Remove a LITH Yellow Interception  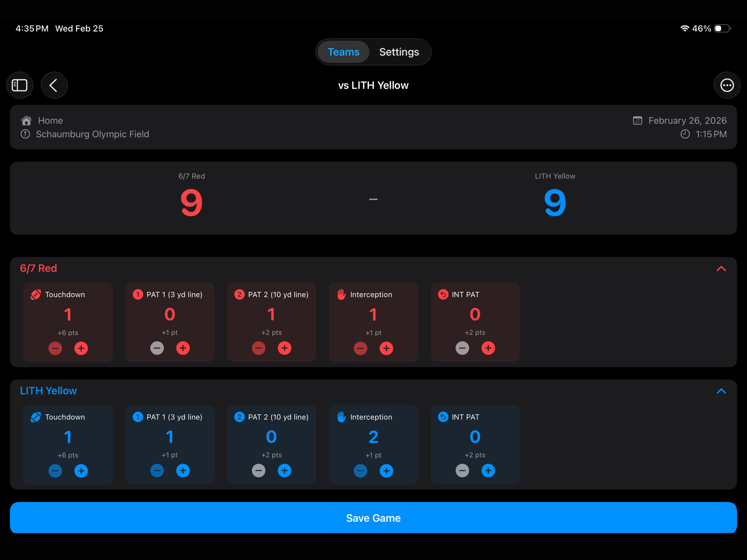(360, 471)
